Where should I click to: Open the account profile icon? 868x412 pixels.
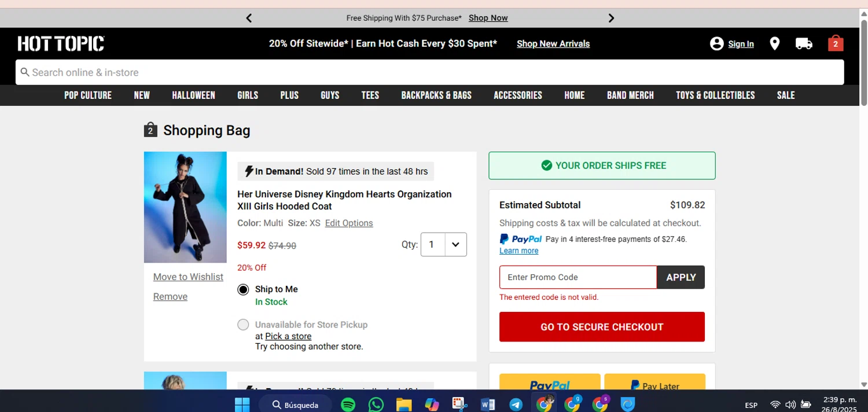click(716, 43)
